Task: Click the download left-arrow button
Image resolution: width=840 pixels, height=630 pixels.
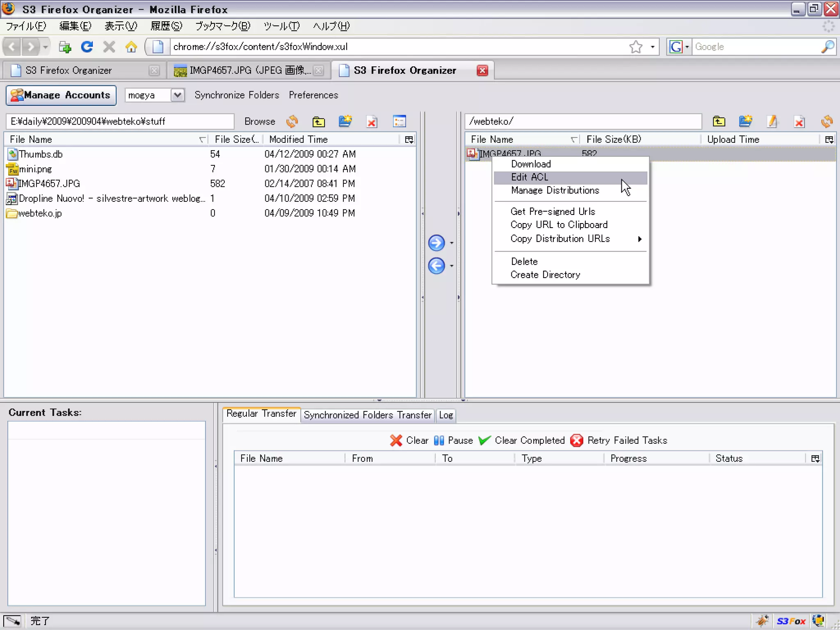Action: [436, 266]
